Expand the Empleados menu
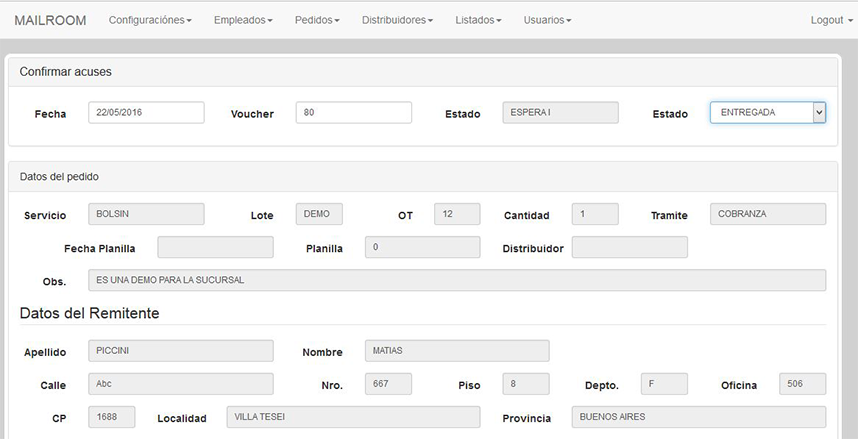Screen dimensions: 858x439 243,20
